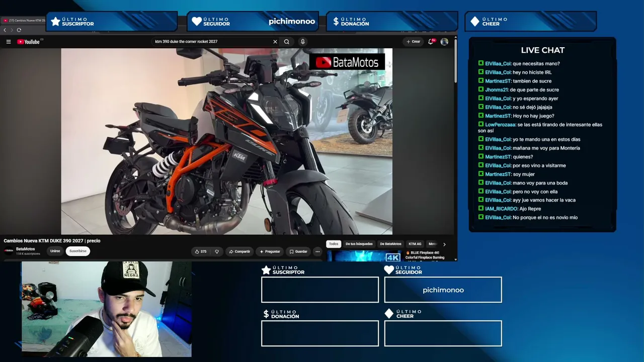
Task: Click BataMotos watermark on the video
Action: 347,62
